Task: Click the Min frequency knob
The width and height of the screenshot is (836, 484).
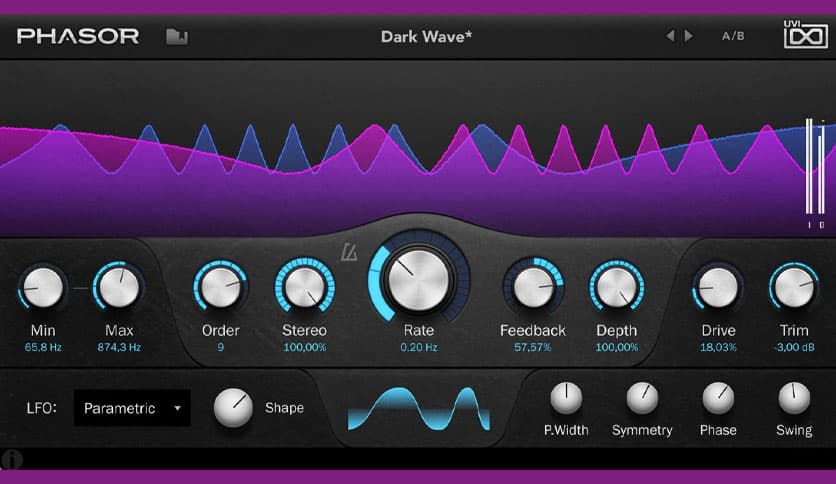Action: [43, 288]
